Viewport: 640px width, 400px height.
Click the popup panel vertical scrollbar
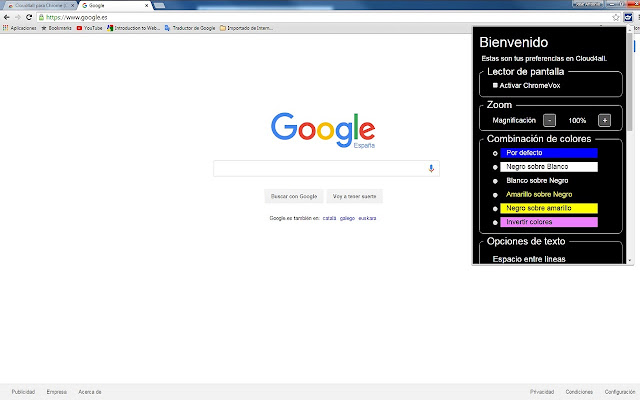coord(629,82)
